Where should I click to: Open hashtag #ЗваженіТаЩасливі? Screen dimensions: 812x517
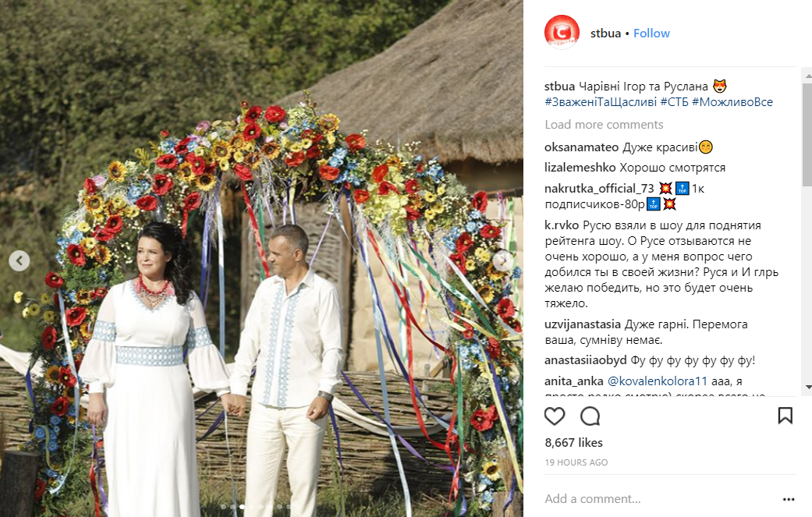click(601, 102)
